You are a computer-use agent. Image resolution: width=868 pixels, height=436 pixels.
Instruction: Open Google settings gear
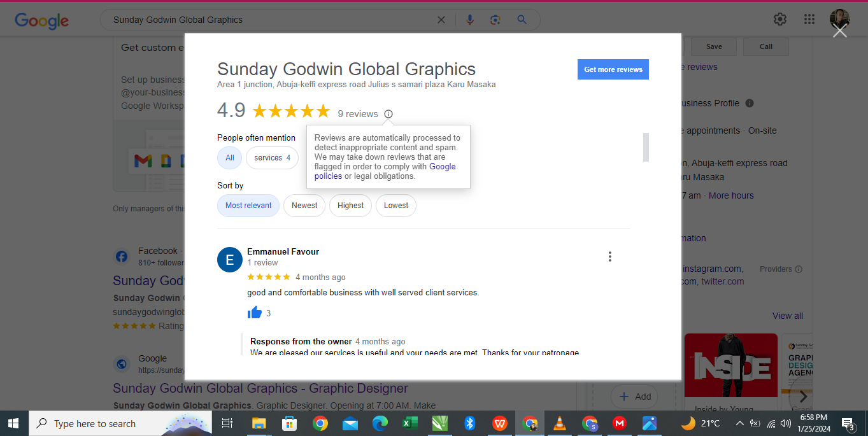point(780,19)
